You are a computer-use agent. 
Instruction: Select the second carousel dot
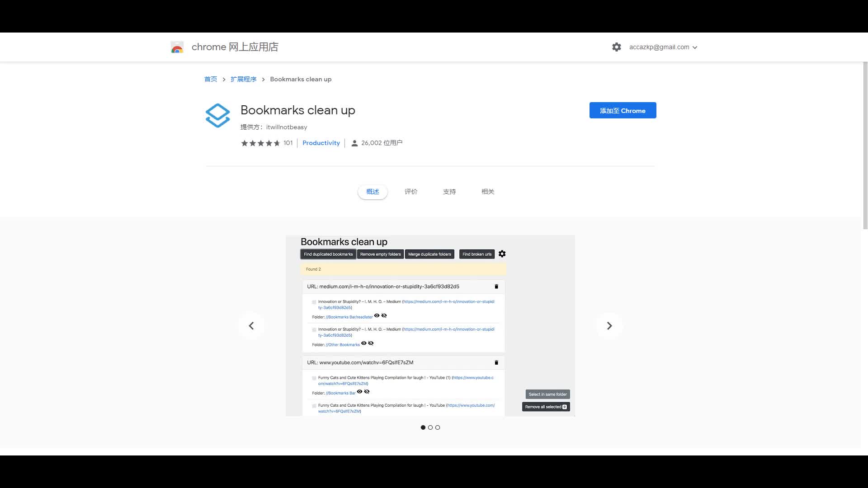pyautogui.click(x=430, y=427)
